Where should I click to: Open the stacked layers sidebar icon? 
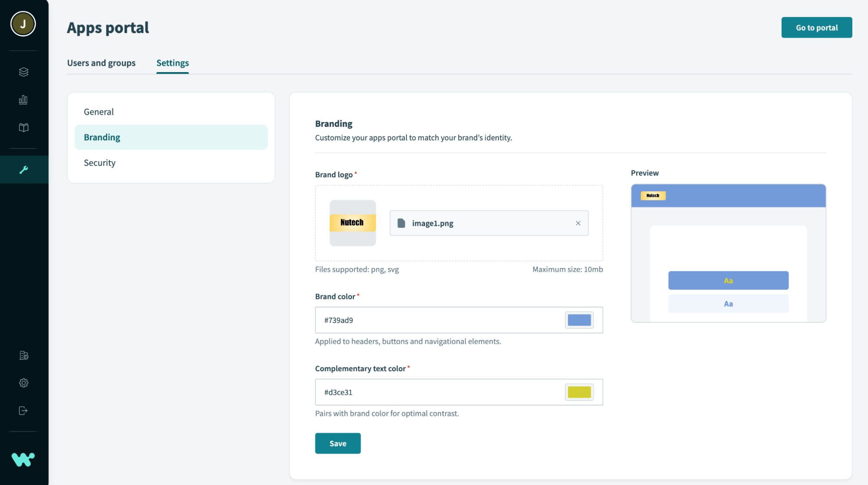pos(23,72)
